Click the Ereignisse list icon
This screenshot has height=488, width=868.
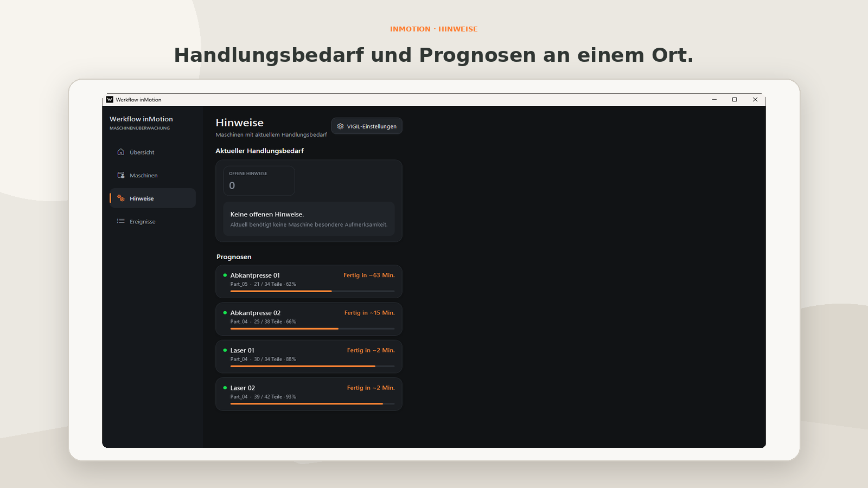tap(121, 221)
